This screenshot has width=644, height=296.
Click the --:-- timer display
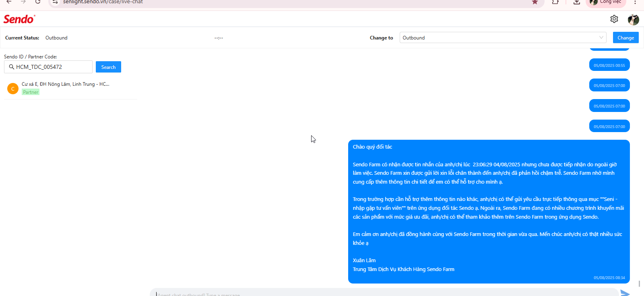point(219,38)
